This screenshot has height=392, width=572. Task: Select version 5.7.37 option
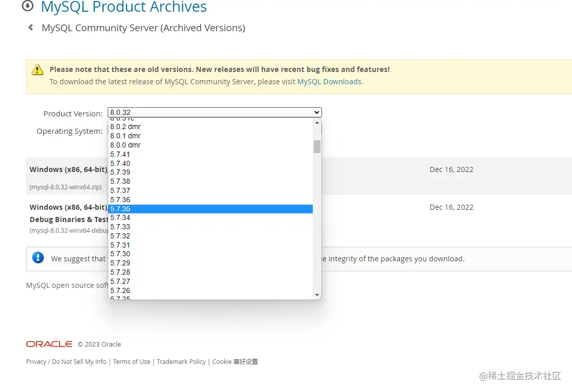click(211, 190)
